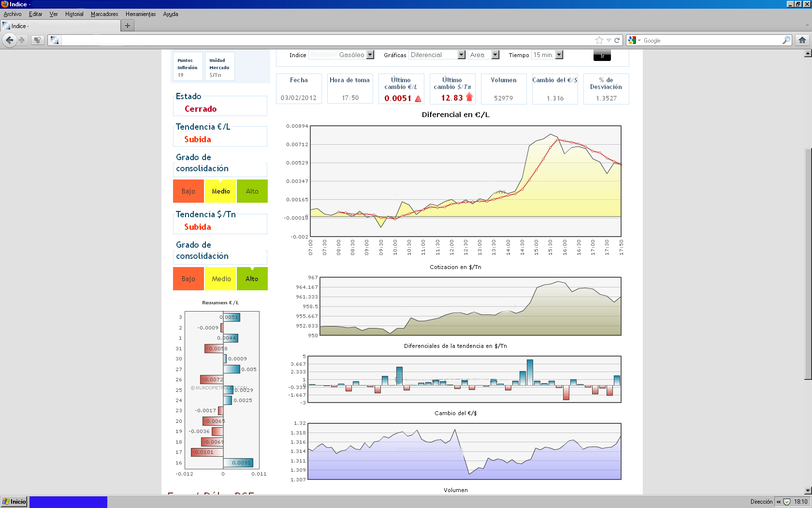Open the Marcadores menu

point(104,14)
